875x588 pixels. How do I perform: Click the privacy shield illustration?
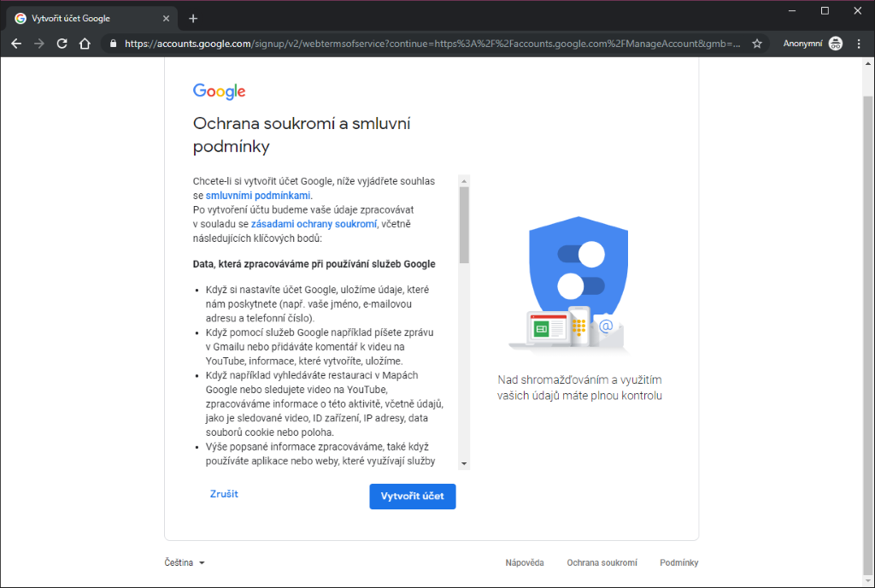tap(569, 285)
